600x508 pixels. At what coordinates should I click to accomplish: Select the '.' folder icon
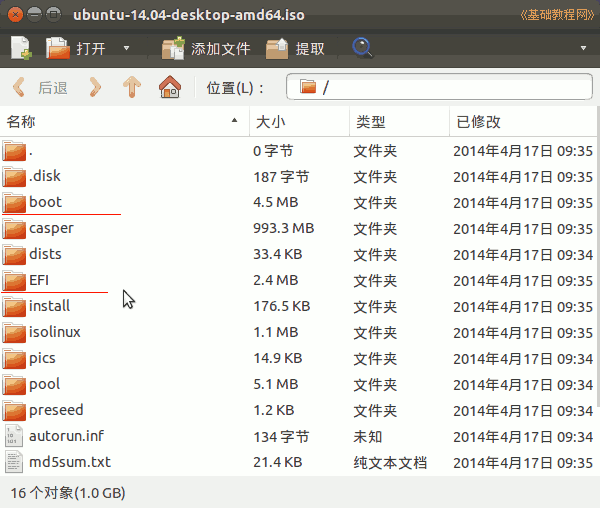pos(14,150)
